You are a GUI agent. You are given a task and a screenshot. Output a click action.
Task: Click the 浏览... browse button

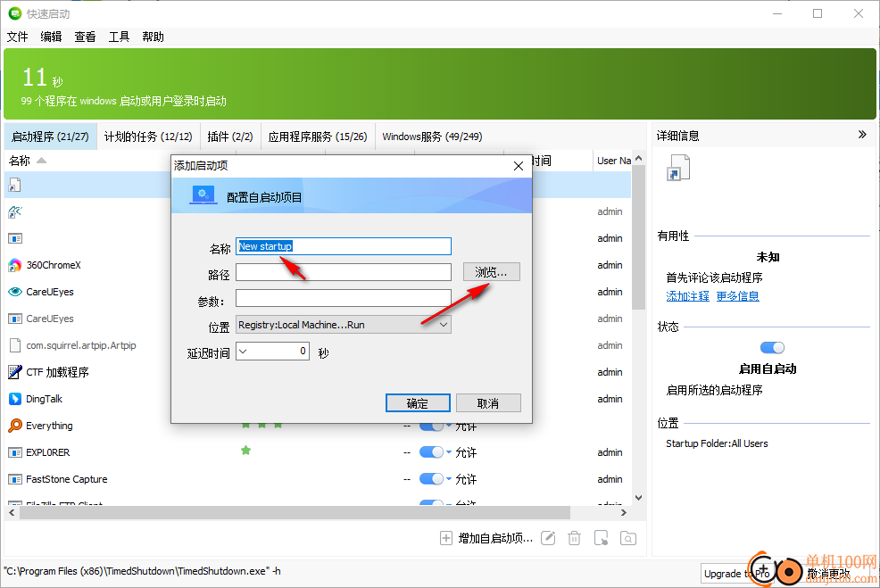492,272
